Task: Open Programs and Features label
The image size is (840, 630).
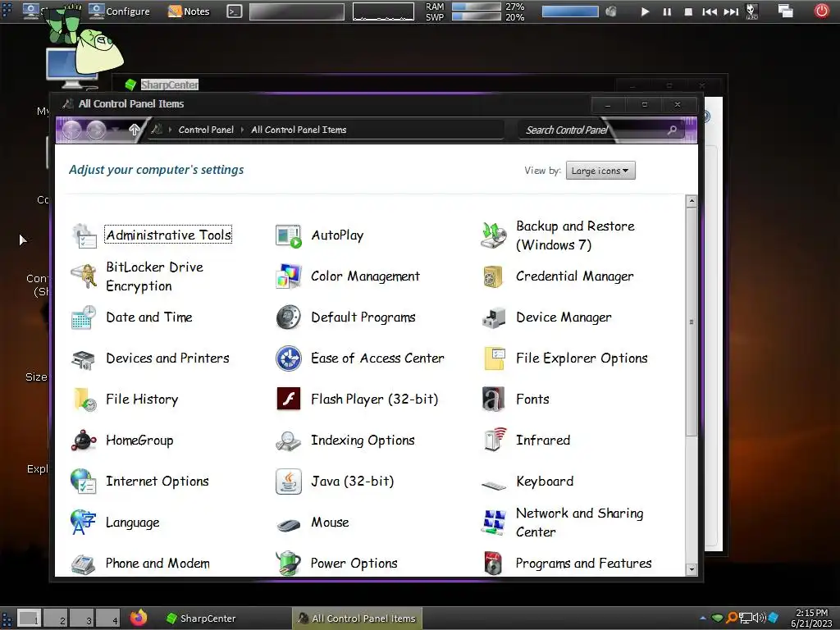Action: (583, 564)
